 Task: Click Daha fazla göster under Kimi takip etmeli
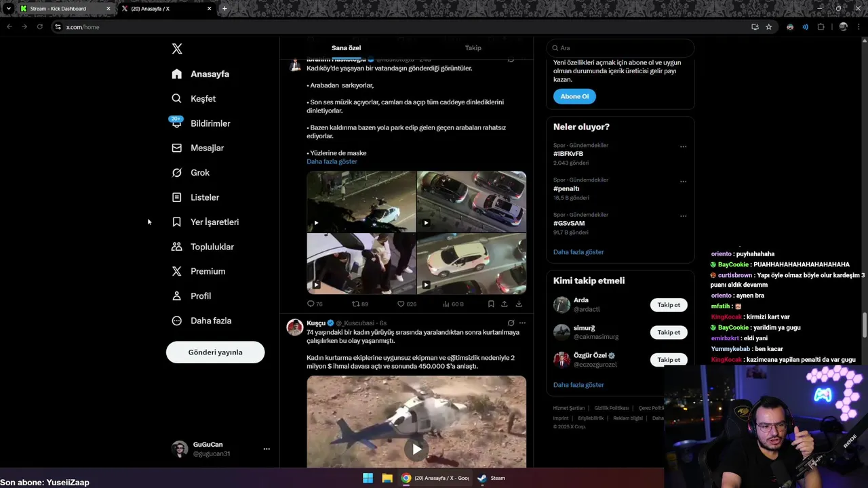pyautogui.click(x=578, y=385)
